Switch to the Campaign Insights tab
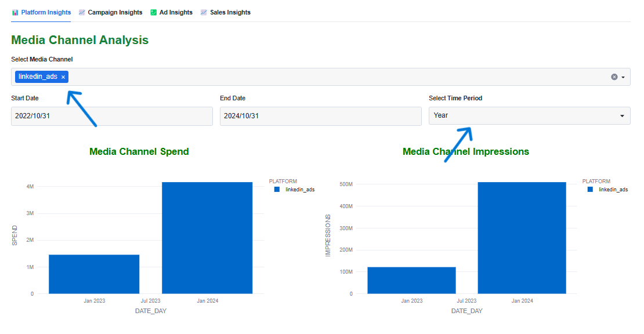644x334 pixels. [x=115, y=12]
